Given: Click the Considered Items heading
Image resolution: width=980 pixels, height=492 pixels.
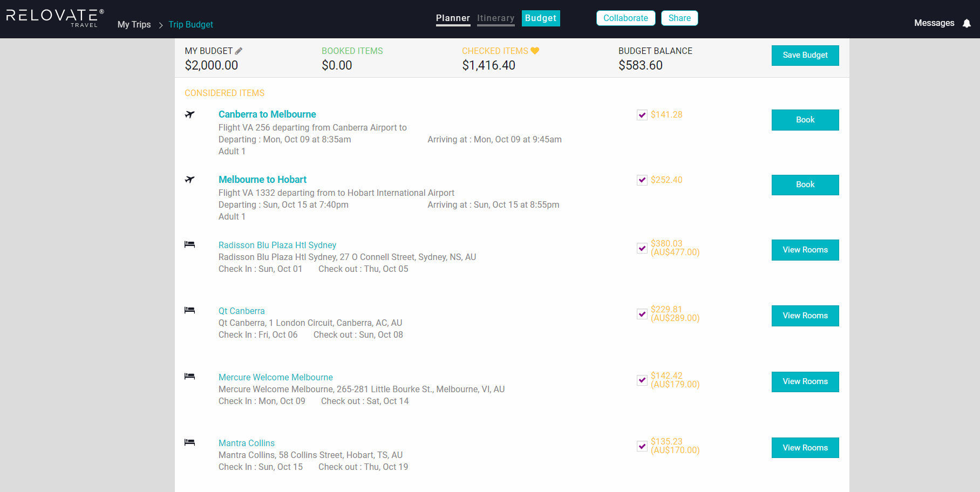Looking at the screenshot, I should tap(224, 93).
